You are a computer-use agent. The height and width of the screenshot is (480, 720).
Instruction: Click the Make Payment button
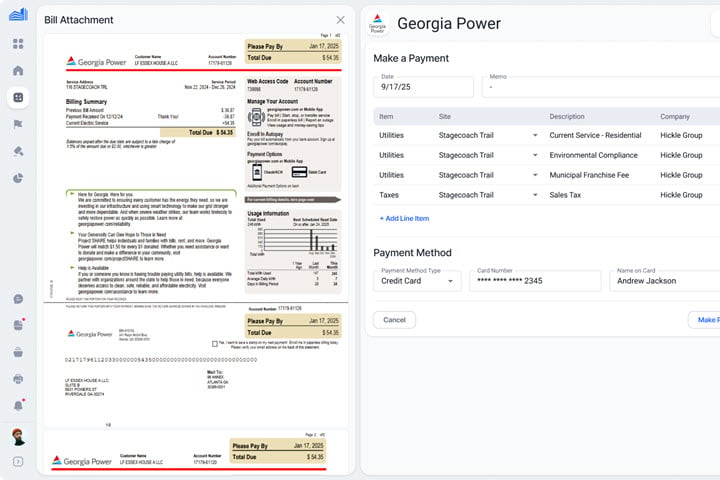(x=704, y=320)
